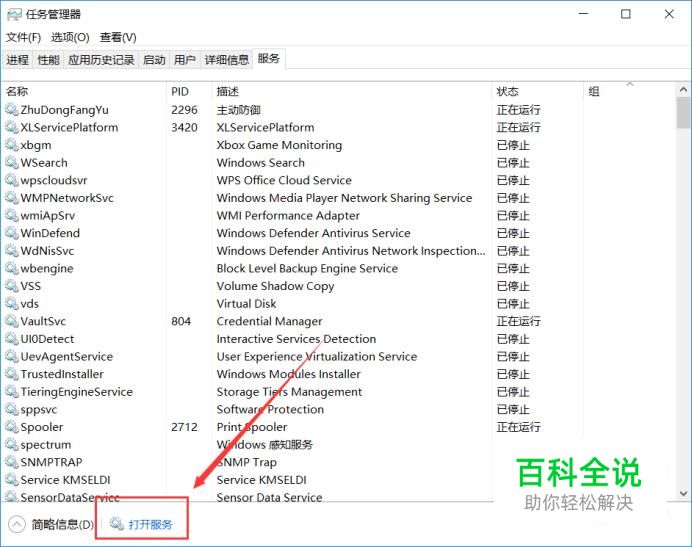The width and height of the screenshot is (692, 547).
Task: Open the 查看(V) menu
Action: [118, 38]
